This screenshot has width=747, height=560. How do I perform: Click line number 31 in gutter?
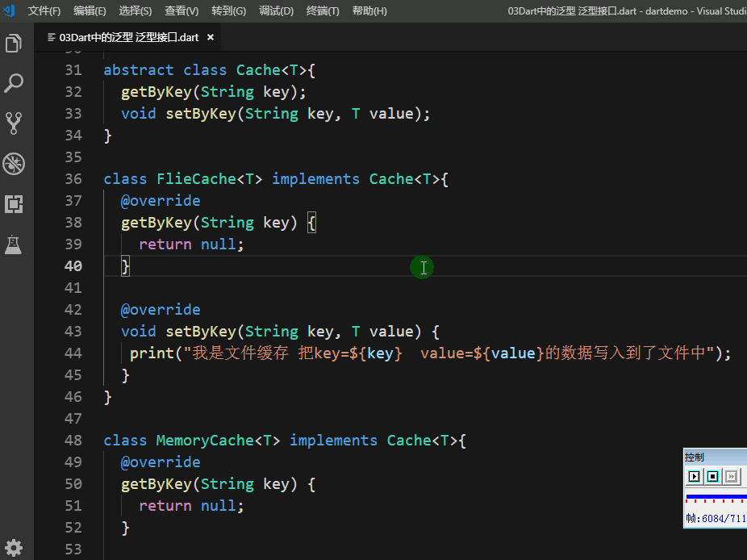[73, 70]
